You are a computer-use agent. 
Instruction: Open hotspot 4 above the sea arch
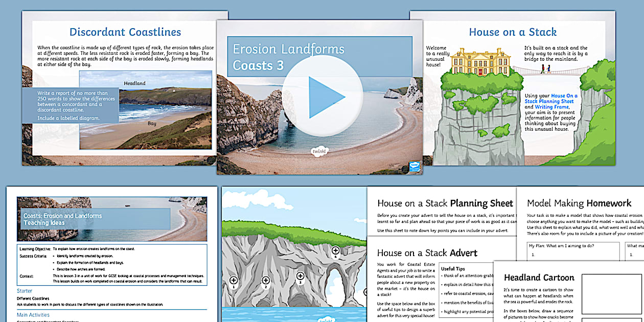pos(336,249)
